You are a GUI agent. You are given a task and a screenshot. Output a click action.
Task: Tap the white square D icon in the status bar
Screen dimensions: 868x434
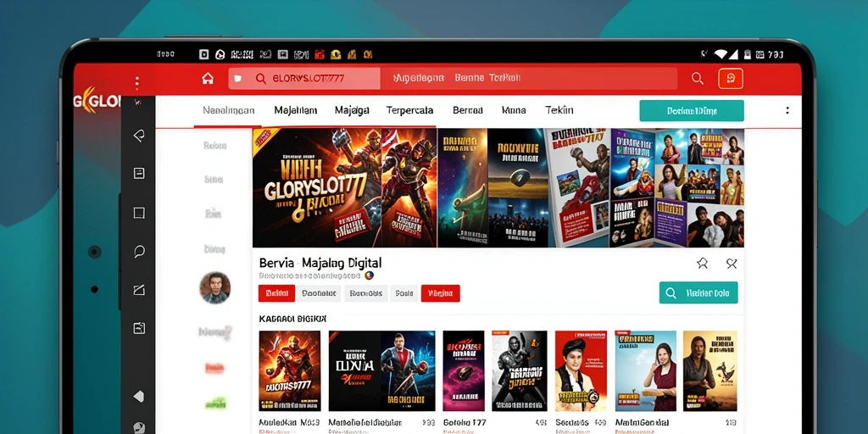click(x=203, y=54)
